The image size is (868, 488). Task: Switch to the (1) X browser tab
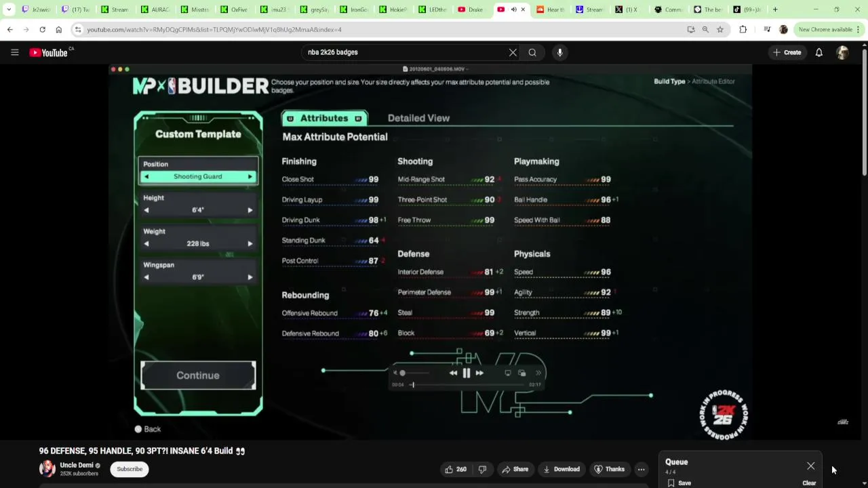pos(628,9)
